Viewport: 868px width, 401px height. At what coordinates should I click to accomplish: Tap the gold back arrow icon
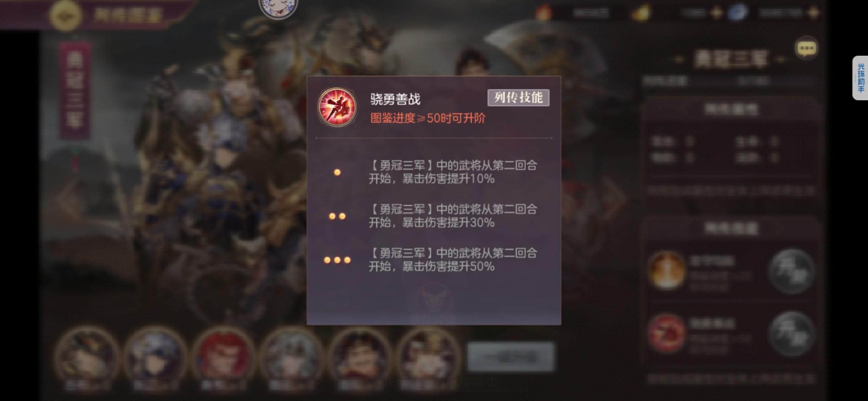66,15
